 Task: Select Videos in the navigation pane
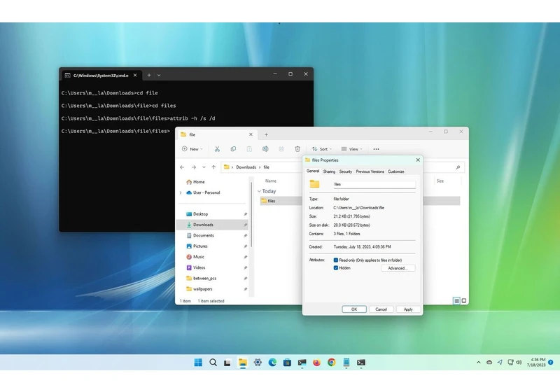click(x=213, y=267)
